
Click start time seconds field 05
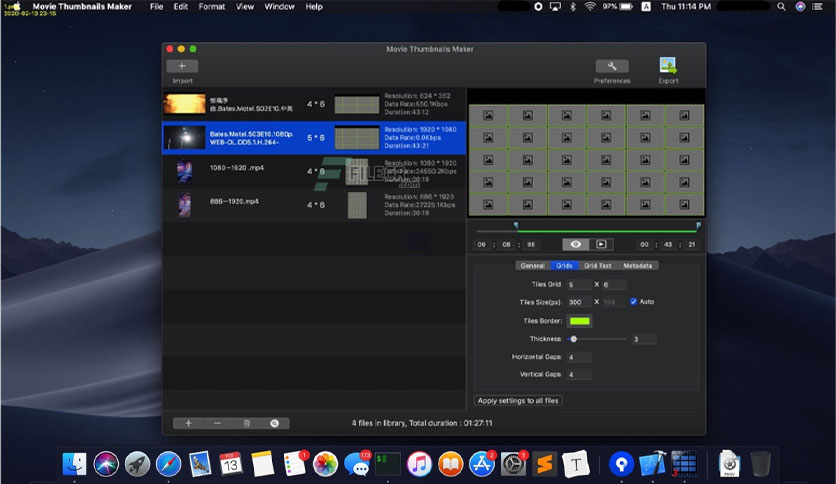[530, 245]
